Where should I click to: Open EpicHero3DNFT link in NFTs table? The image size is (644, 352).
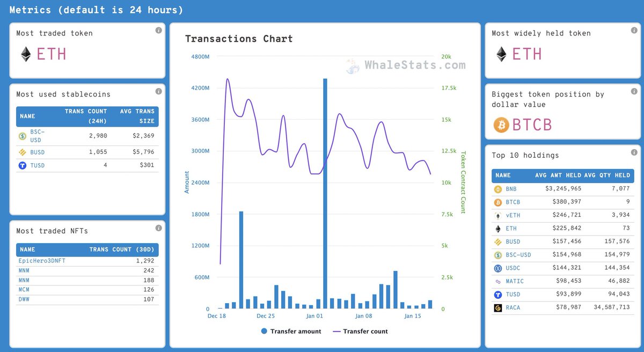coord(42,261)
